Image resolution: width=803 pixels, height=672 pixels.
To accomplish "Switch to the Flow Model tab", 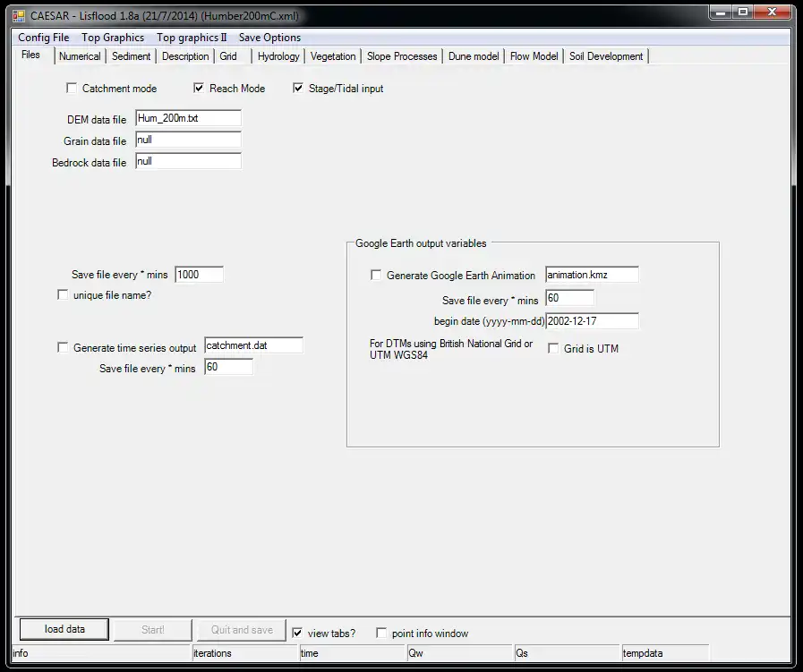I will [534, 56].
